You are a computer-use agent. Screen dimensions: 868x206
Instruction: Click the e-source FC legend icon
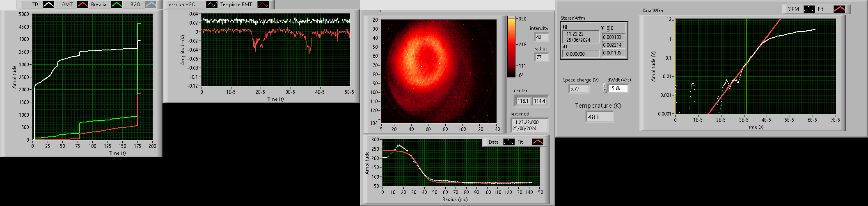[x=212, y=5]
